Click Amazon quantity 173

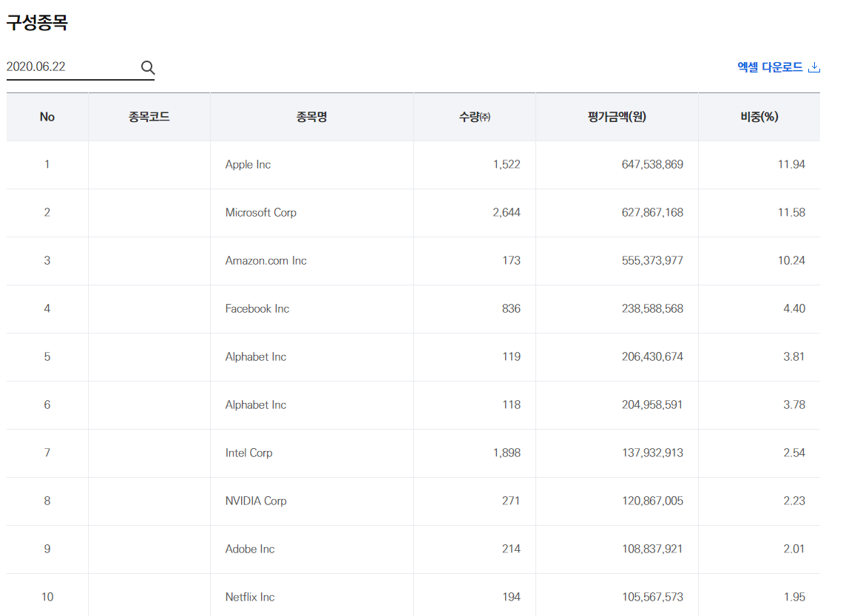click(x=512, y=260)
